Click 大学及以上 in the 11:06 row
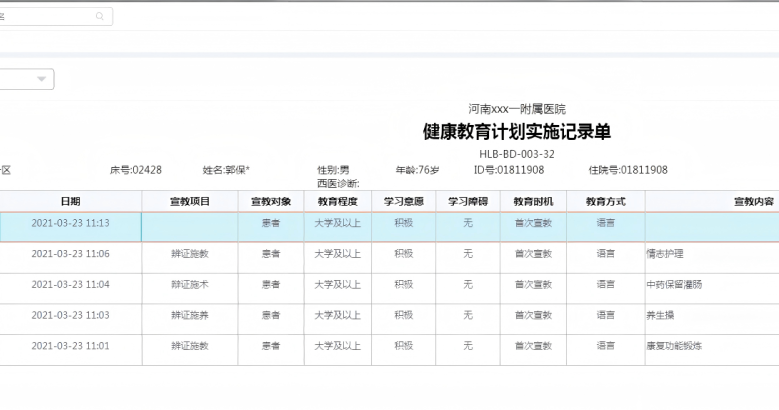This screenshot has height=410, width=779. point(338,253)
